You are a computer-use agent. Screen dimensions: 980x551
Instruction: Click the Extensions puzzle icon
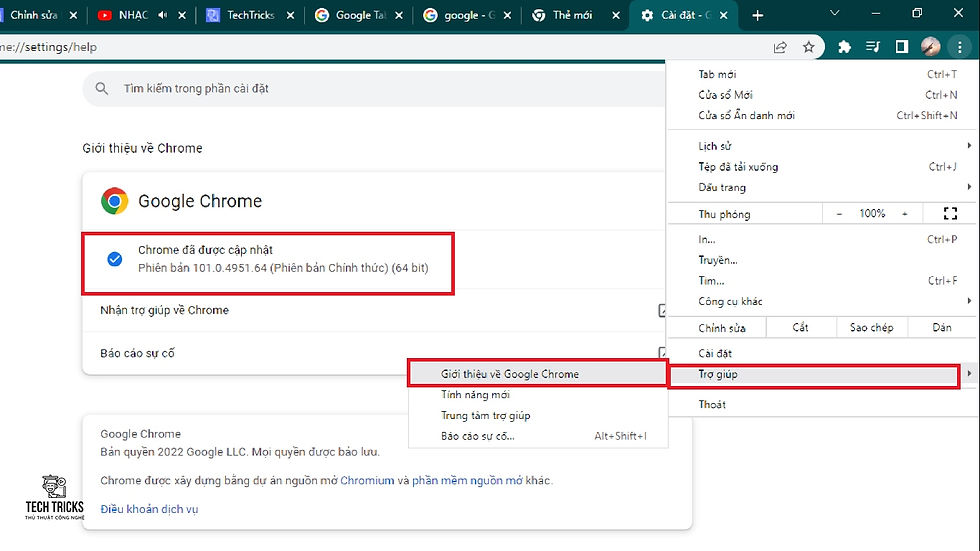[844, 47]
